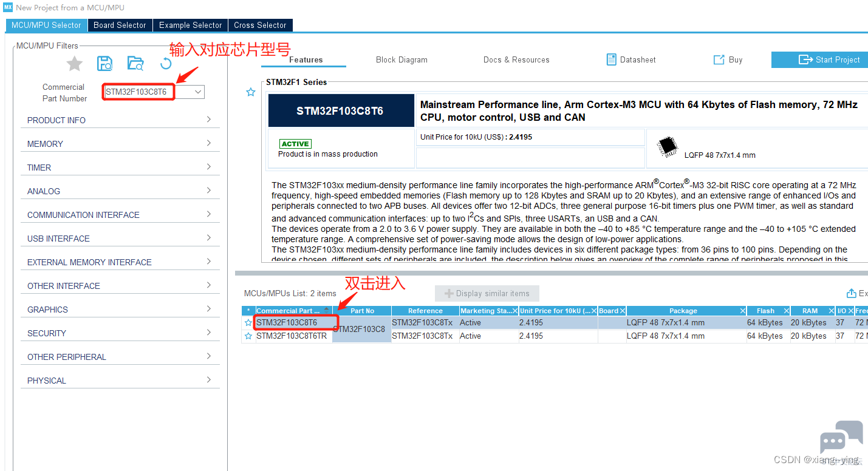
Task: Remove the Unit Price column via its X
Action: 594,311
